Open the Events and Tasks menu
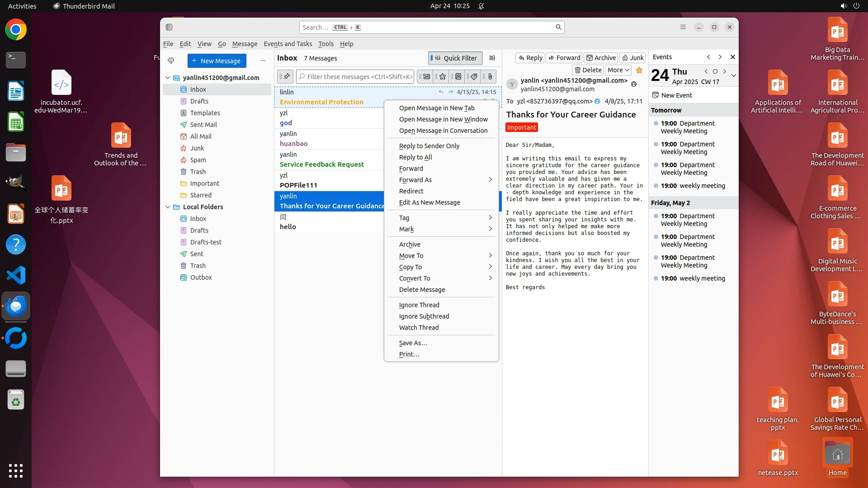The width and height of the screenshot is (868, 488). [288, 44]
